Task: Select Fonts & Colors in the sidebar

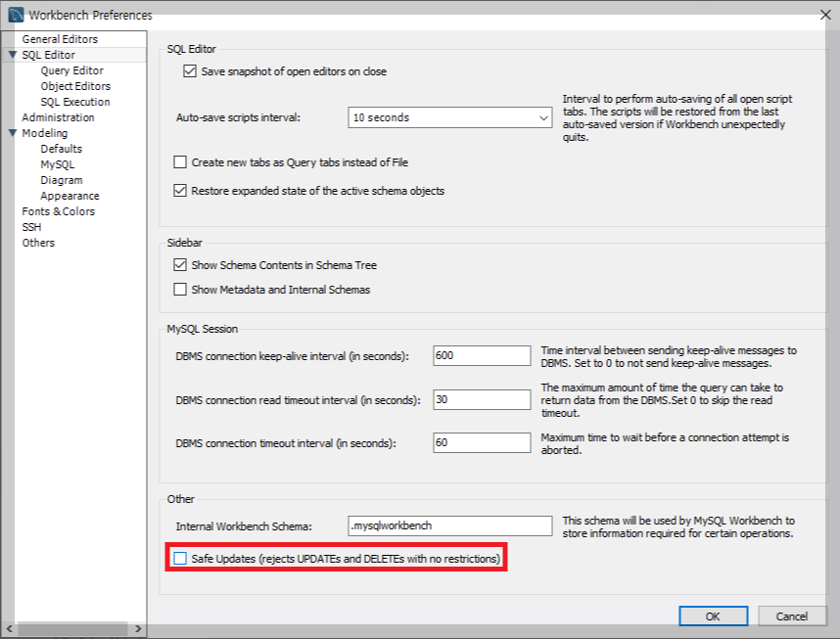Action: (x=59, y=211)
